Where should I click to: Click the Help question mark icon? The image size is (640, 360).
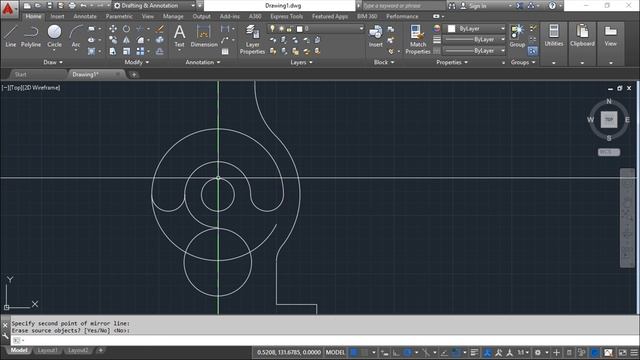point(552,6)
